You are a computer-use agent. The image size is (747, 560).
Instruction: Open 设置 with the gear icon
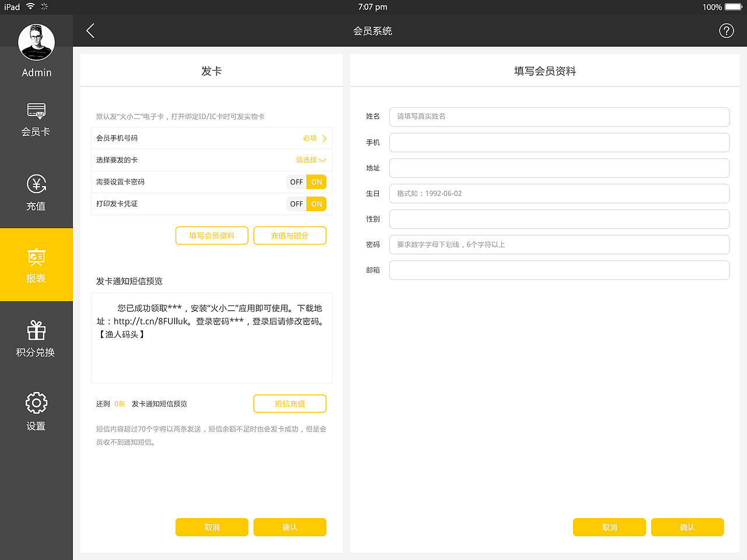tap(36, 411)
